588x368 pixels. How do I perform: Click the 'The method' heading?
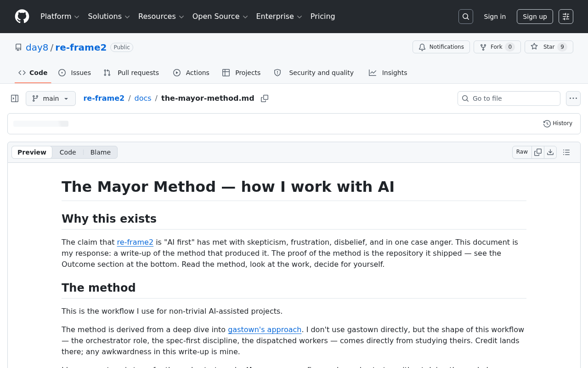pos(98,287)
